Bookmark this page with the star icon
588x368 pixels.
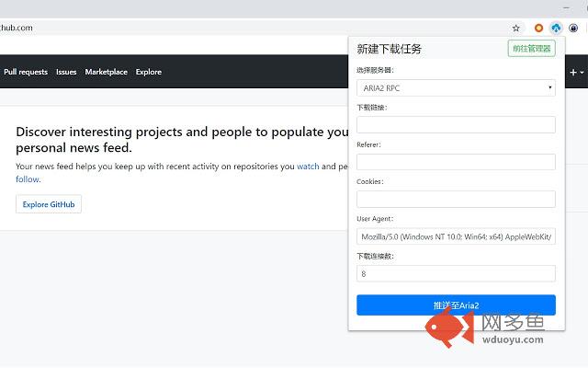[516, 28]
